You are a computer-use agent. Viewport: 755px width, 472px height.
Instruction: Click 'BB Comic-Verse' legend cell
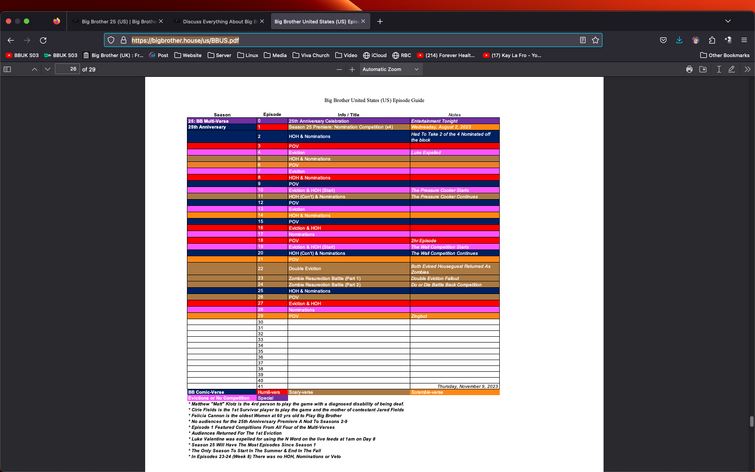point(221,393)
